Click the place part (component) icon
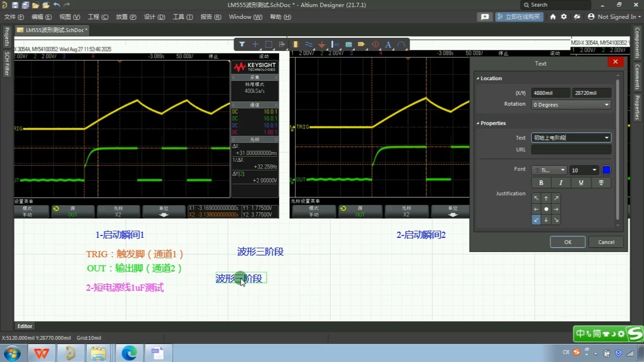Viewport: 644px width, 362px height. pyautogui.click(x=296, y=44)
